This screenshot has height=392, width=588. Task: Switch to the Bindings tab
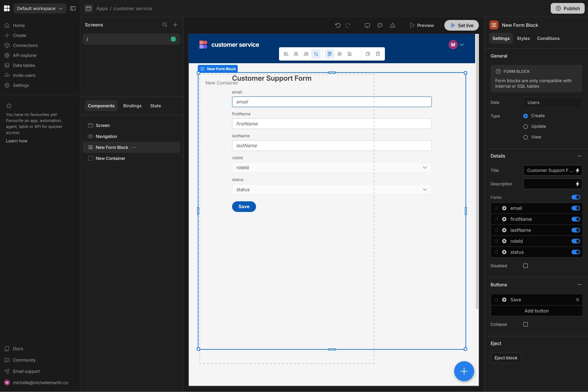tap(132, 106)
